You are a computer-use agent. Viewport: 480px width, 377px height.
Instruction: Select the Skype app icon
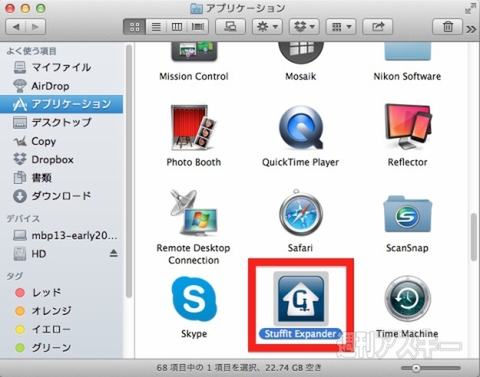(194, 299)
